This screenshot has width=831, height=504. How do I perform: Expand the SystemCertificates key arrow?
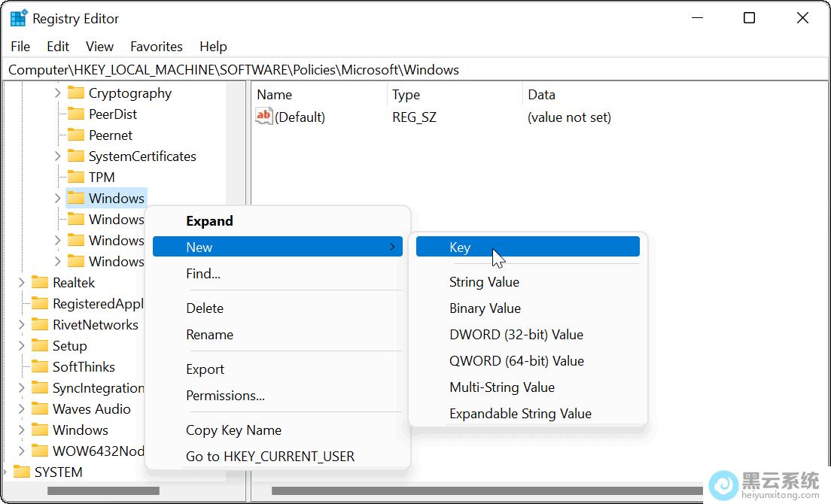point(57,156)
